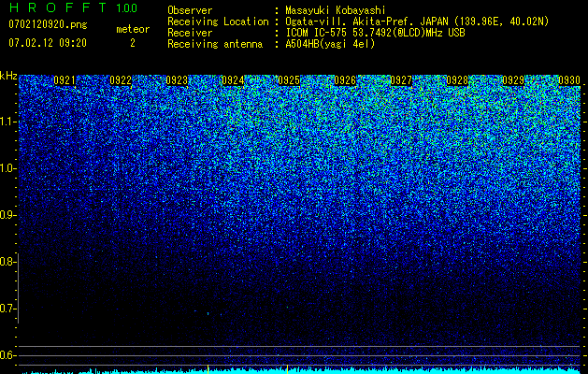This screenshot has width=588, height=374.
Task: Click the 0927 time marker
Action: 401,80
